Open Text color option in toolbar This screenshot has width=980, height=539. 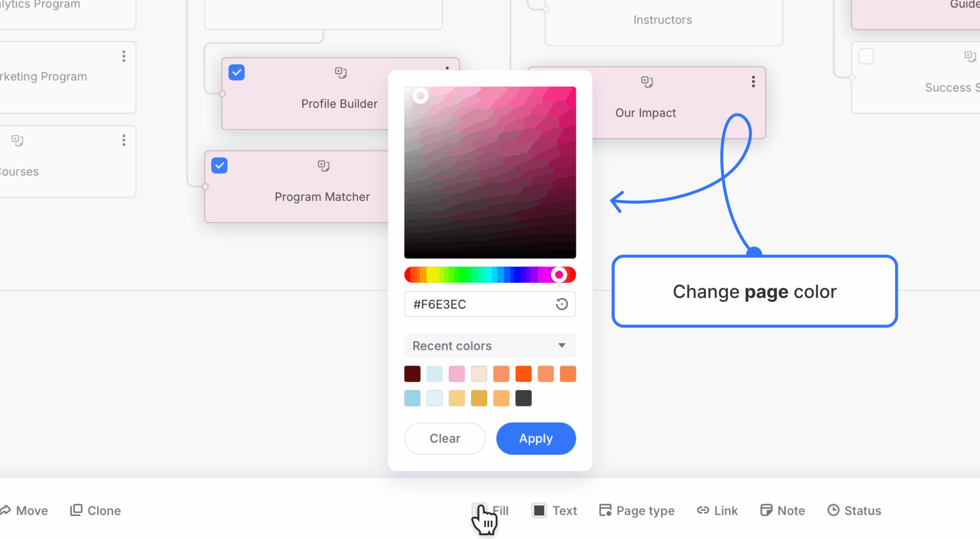(554, 511)
